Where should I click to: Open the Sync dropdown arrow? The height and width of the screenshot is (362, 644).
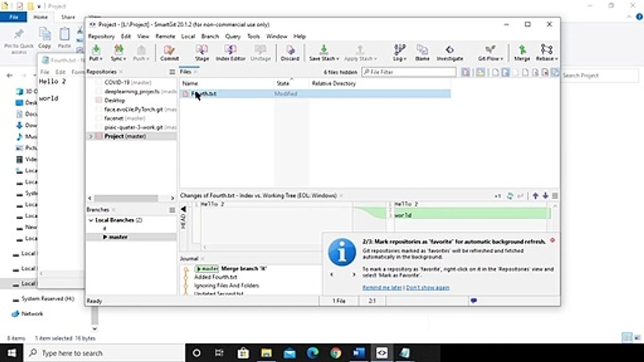[126, 59]
